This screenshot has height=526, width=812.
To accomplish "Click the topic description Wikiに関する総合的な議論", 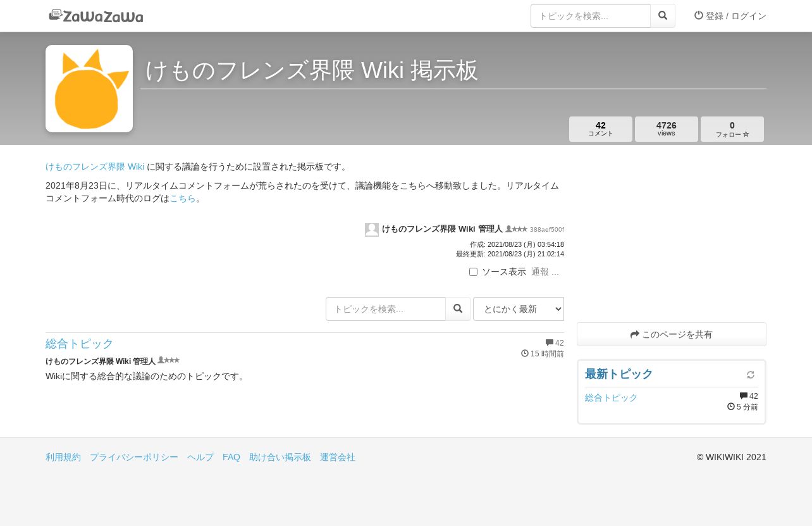I will (145, 377).
